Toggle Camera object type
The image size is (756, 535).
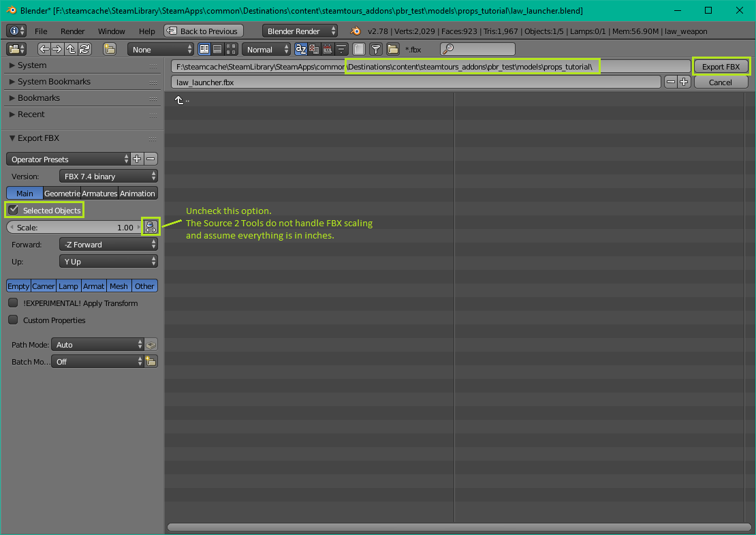coord(44,286)
